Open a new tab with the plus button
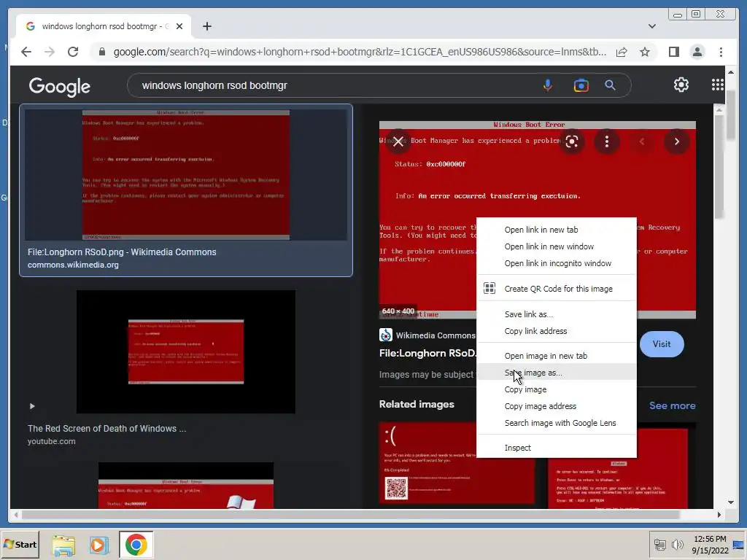The width and height of the screenshot is (747, 560). [206, 27]
